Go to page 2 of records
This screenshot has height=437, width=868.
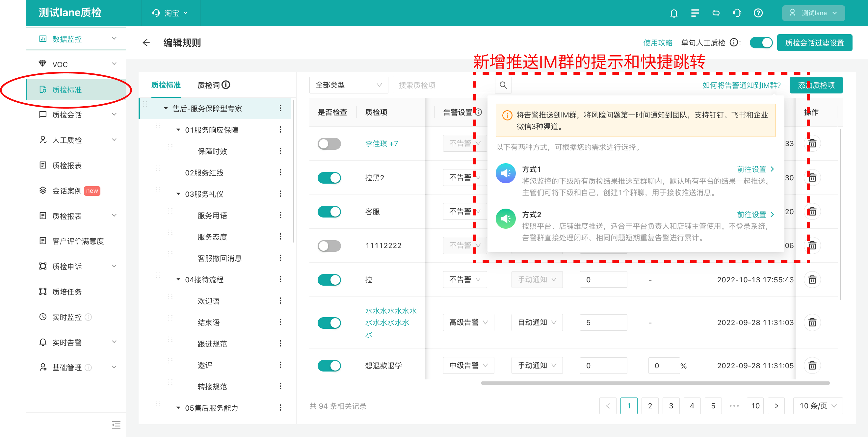pyautogui.click(x=650, y=406)
